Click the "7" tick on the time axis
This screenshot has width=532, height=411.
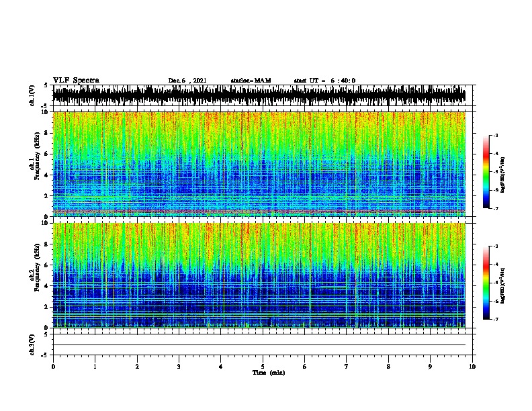(x=347, y=367)
